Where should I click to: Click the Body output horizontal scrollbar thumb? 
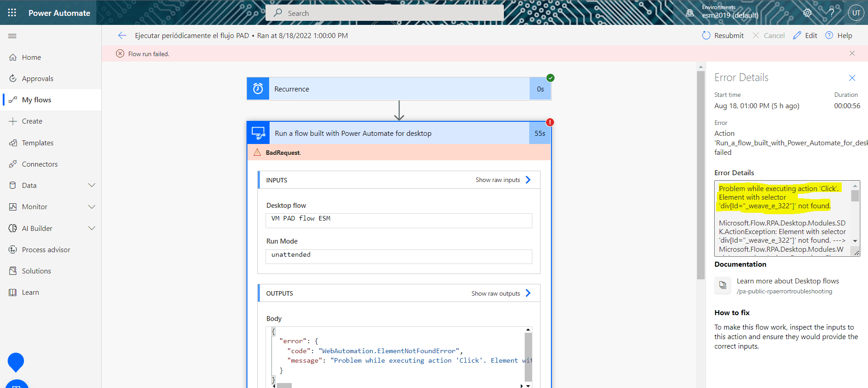coord(284,386)
